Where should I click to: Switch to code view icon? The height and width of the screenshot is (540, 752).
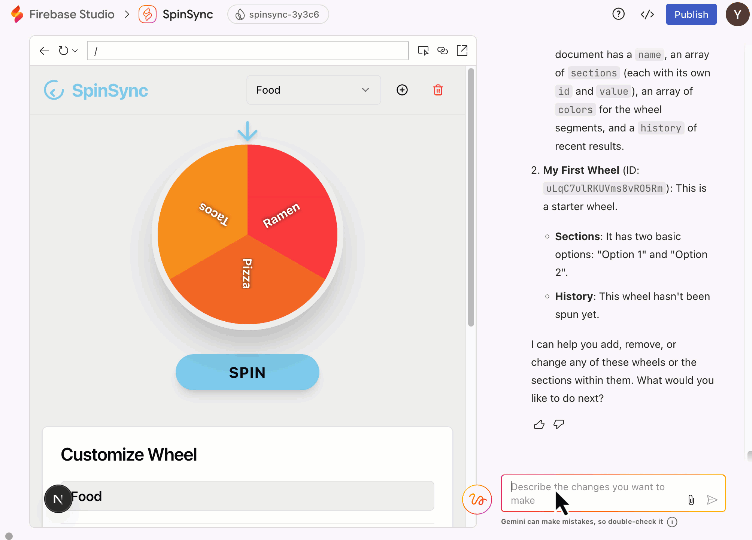pyautogui.click(x=647, y=14)
